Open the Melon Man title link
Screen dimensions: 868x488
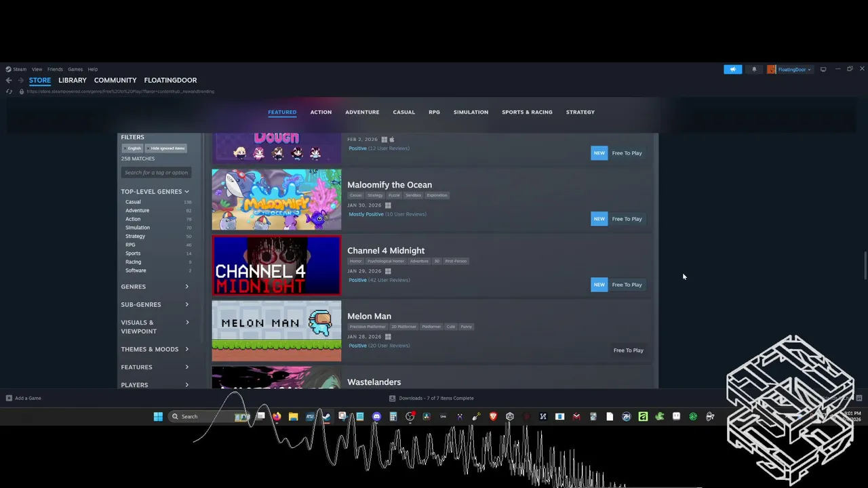coord(369,316)
